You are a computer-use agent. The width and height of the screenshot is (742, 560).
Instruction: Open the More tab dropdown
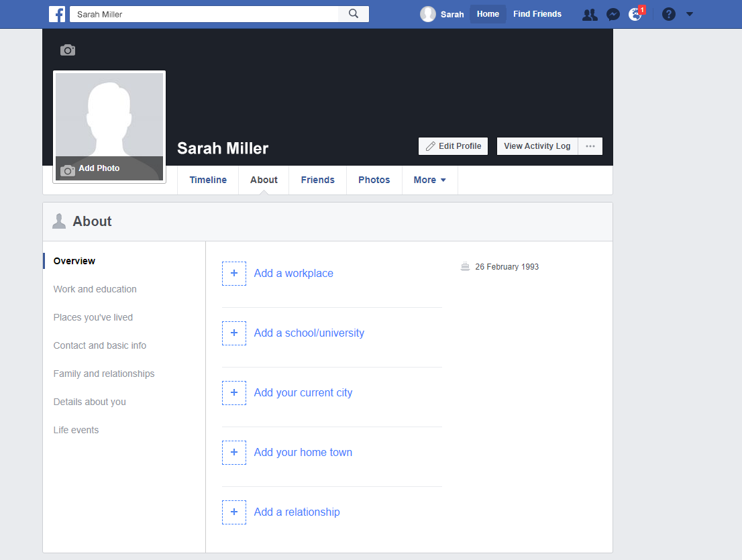point(429,180)
